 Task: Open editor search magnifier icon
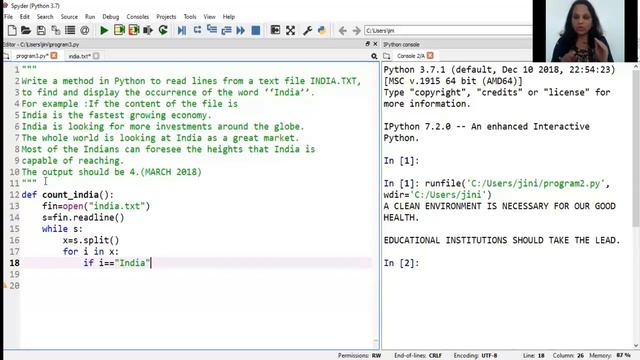point(374,56)
